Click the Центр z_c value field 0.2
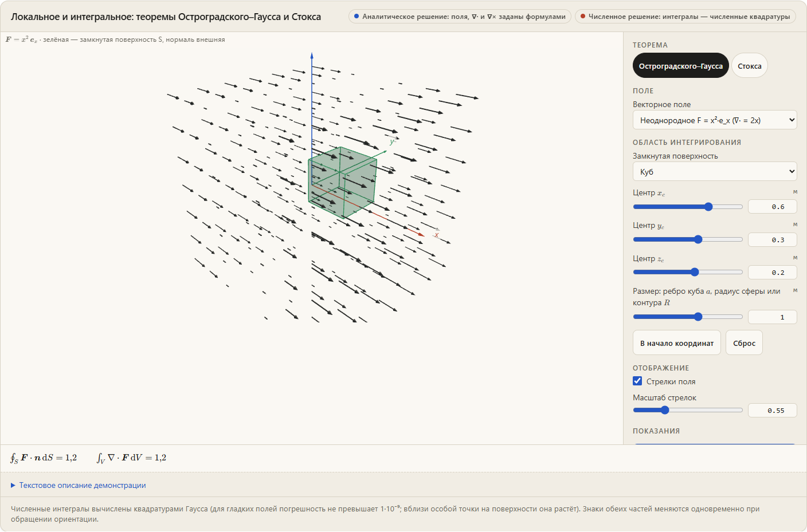807x532 pixels. coord(772,273)
